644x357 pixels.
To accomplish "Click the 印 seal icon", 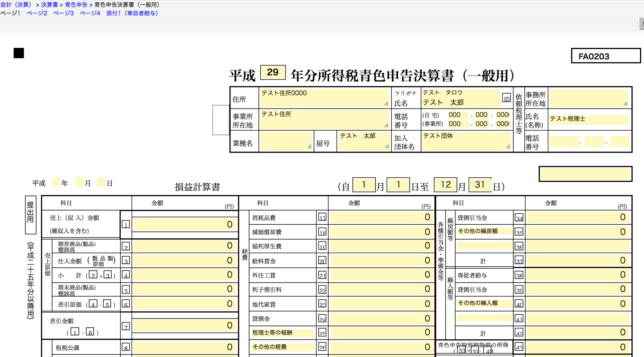I will (x=506, y=98).
